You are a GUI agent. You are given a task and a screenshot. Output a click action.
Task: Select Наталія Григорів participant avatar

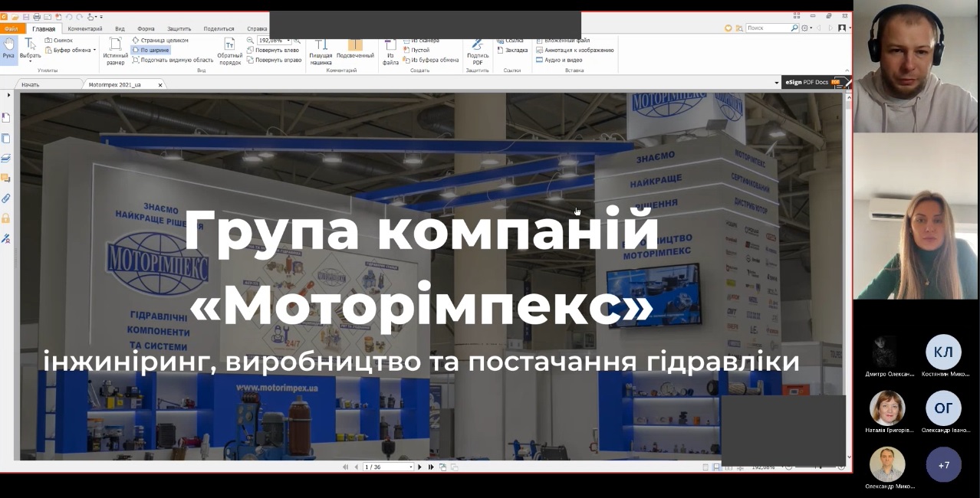coord(887,408)
